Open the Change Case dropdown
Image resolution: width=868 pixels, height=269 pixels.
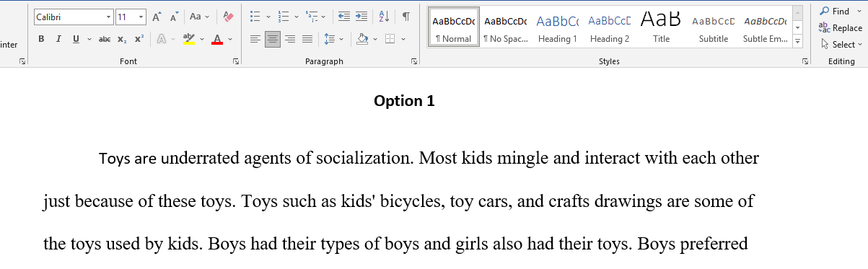coord(199,17)
